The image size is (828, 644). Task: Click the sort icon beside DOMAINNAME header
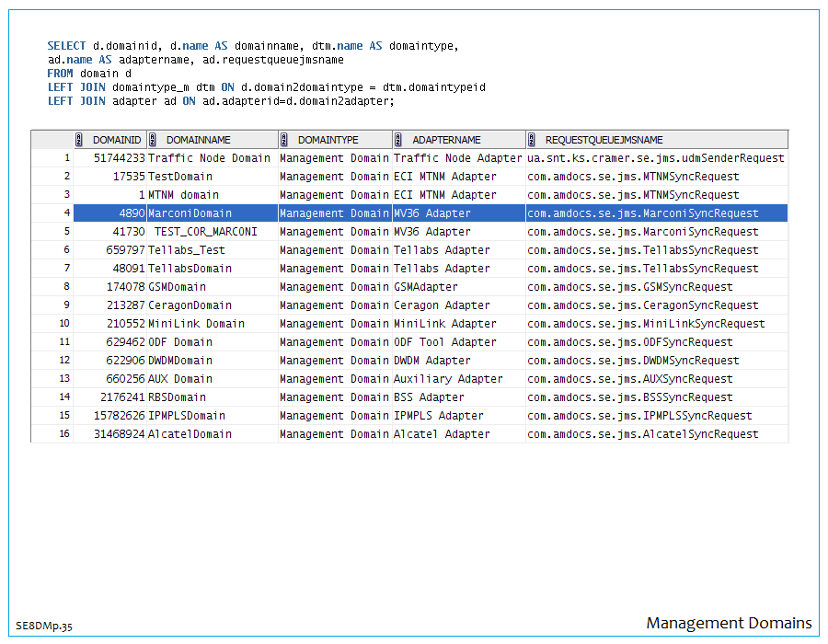pyautogui.click(x=153, y=140)
